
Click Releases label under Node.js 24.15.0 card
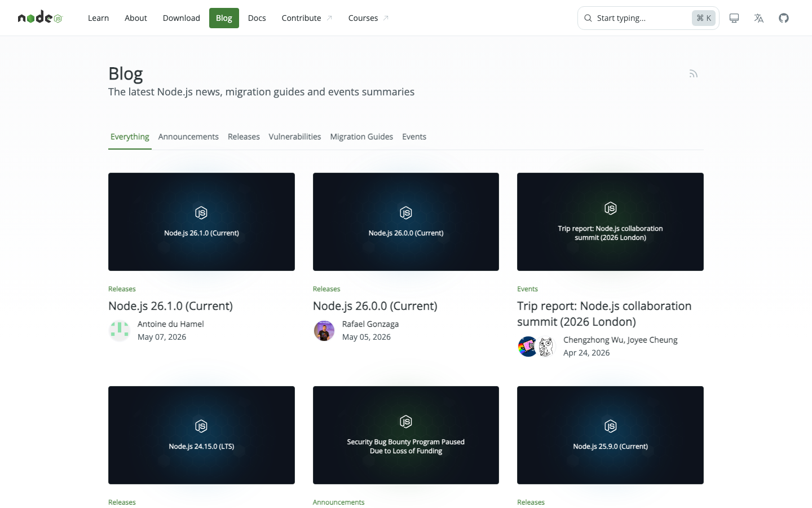coord(122,502)
